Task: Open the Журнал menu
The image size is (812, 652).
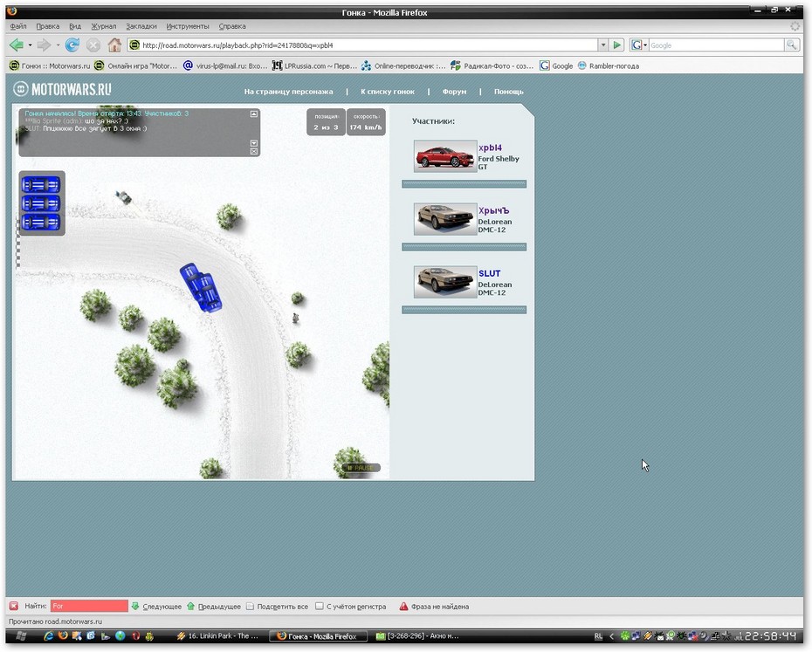Action: click(x=104, y=26)
